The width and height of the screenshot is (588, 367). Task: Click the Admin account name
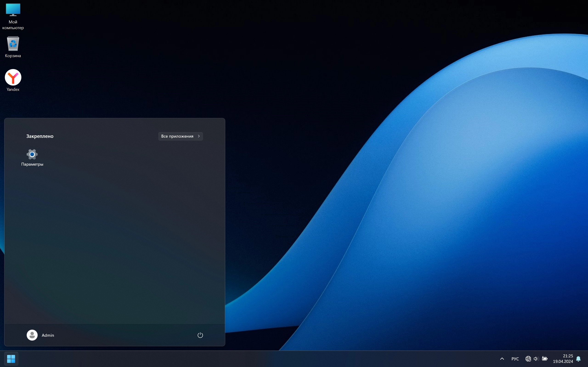pyautogui.click(x=48, y=335)
